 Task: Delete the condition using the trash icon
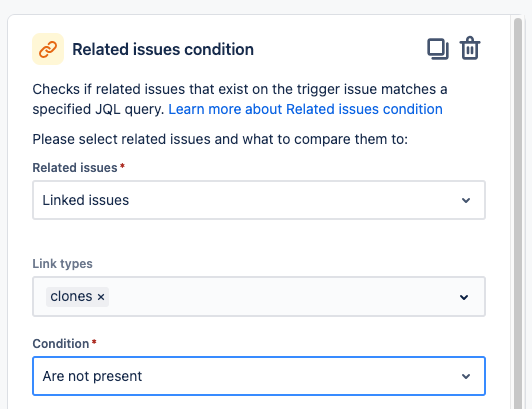[470, 48]
